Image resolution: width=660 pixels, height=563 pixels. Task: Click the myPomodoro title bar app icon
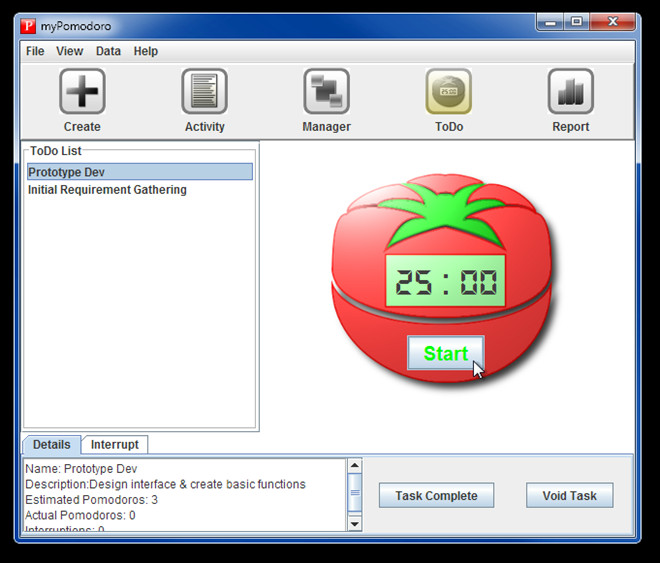tap(28, 26)
